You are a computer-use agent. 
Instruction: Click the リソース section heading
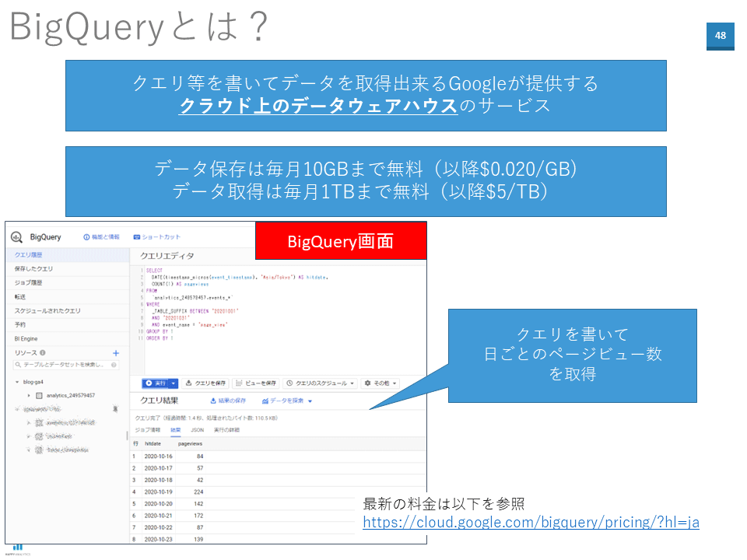[26, 353]
